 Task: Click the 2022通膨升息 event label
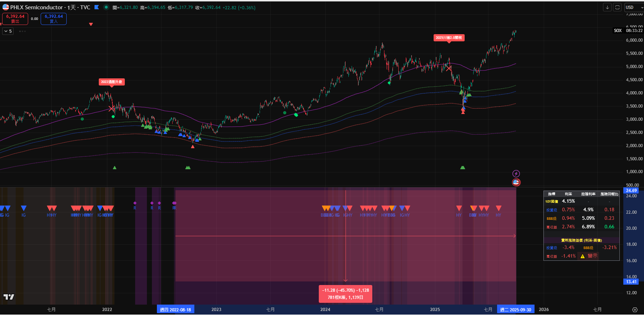coord(111,82)
